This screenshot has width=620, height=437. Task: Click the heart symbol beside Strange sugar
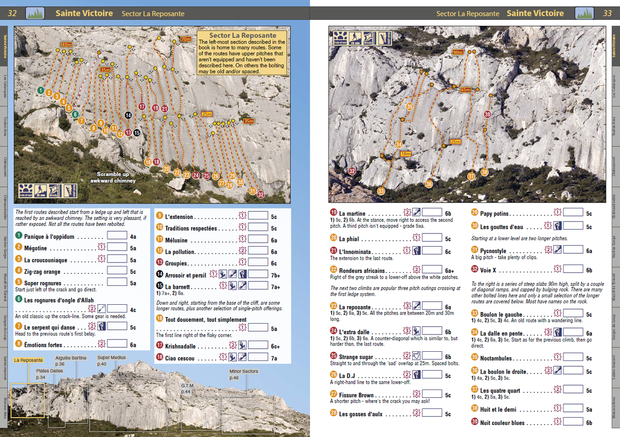tap(416, 356)
